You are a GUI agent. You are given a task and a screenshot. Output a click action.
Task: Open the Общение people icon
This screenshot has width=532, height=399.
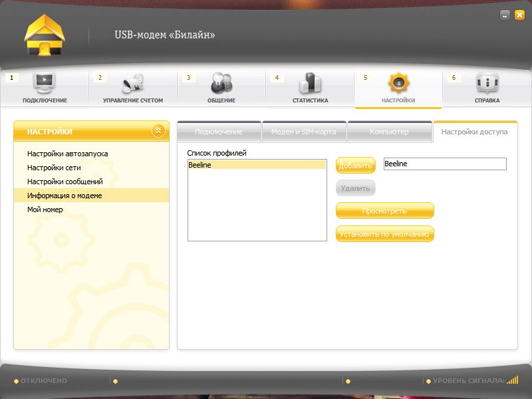[x=221, y=83]
